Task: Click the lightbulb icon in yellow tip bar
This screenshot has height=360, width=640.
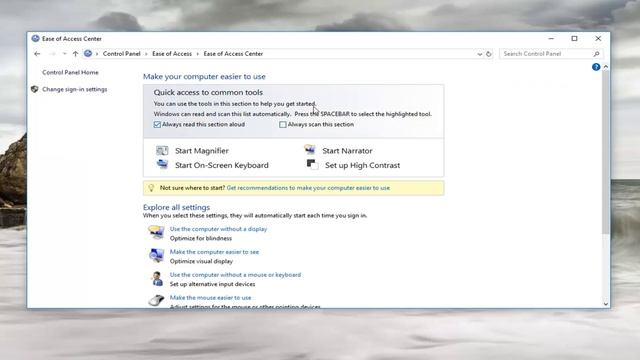Action: pyautogui.click(x=151, y=188)
